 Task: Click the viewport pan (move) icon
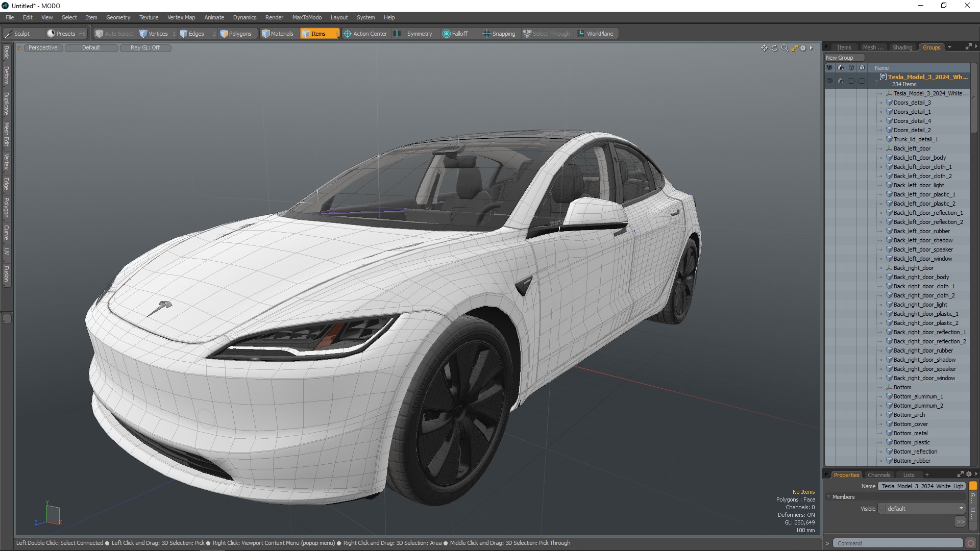click(764, 48)
